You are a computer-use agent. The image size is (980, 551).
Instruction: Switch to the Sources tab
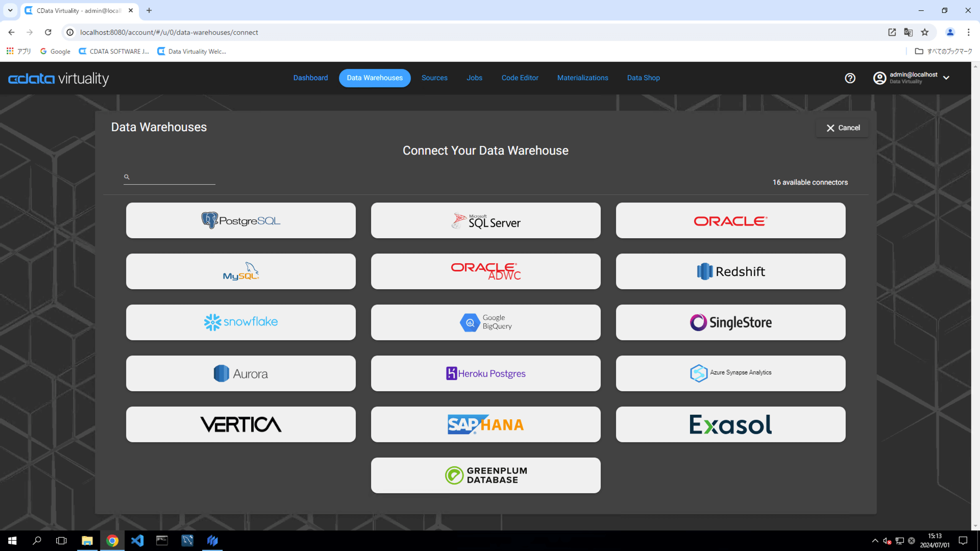tap(434, 78)
